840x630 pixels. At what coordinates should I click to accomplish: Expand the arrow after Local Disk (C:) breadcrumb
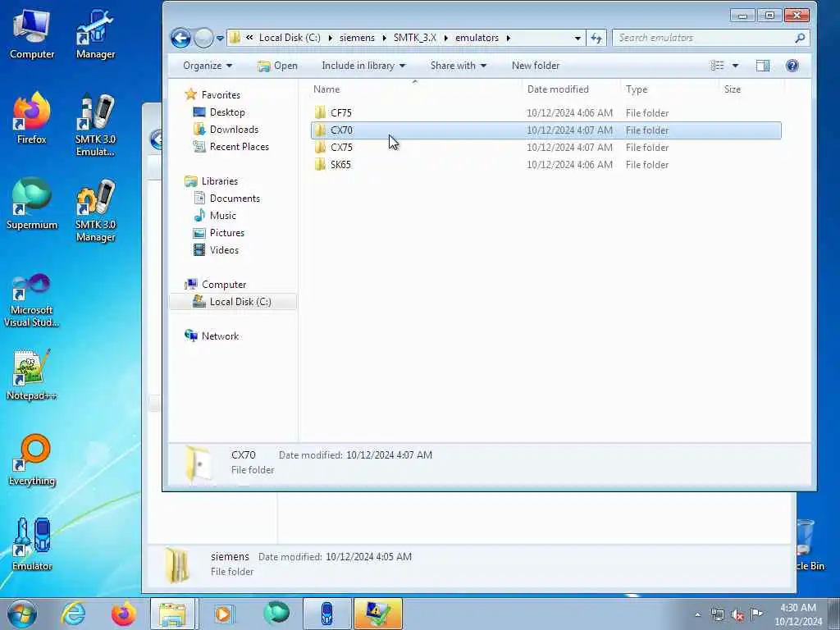coord(330,38)
